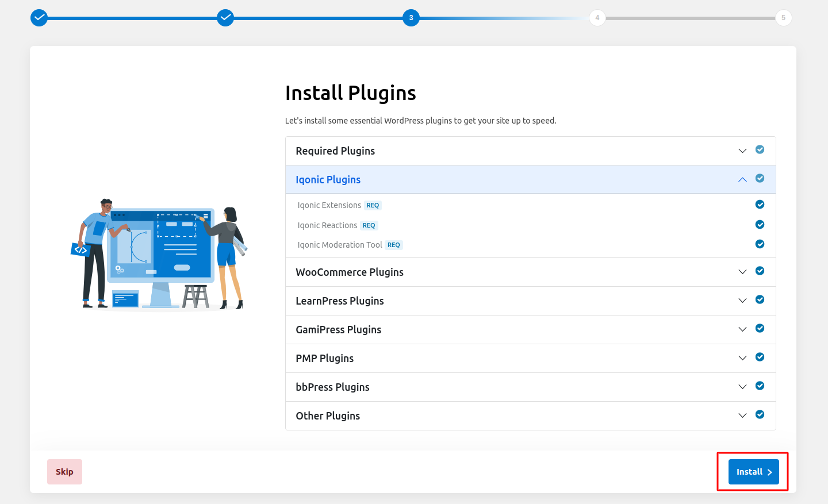Screen dimensions: 828x504
Task: Toggle the Iqonic Plugins group checkbox
Action: [760, 178]
